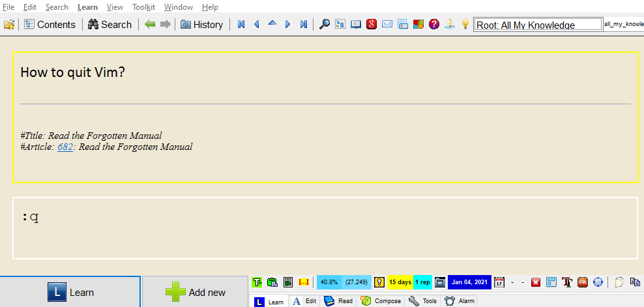
Task: Click the light bulb icon in top toolbar
Action: pos(465,25)
